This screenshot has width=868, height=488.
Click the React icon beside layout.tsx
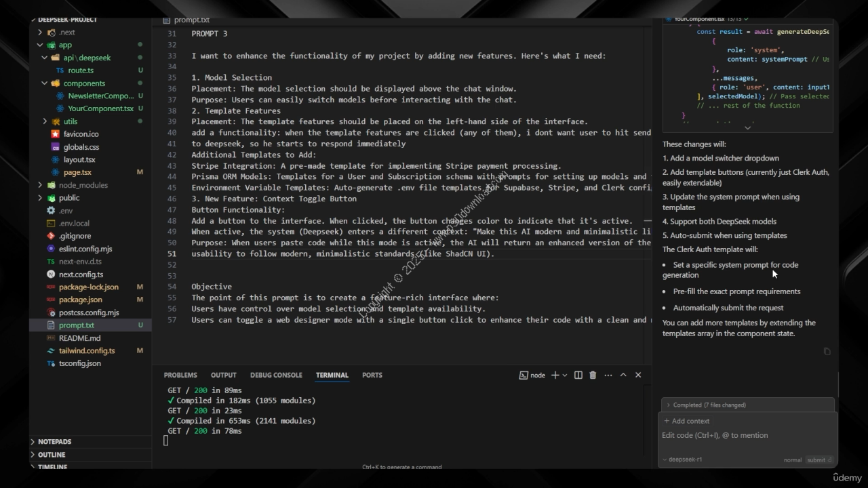tap(55, 159)
